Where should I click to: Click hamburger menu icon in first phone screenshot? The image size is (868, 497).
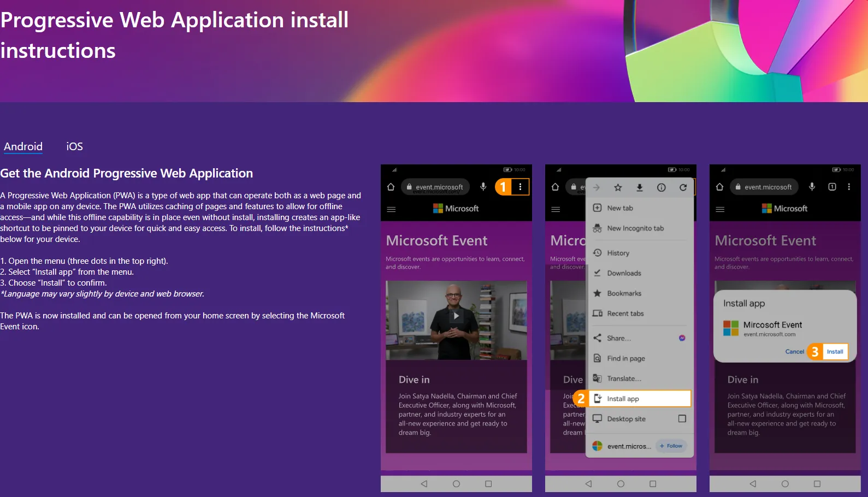391,209
